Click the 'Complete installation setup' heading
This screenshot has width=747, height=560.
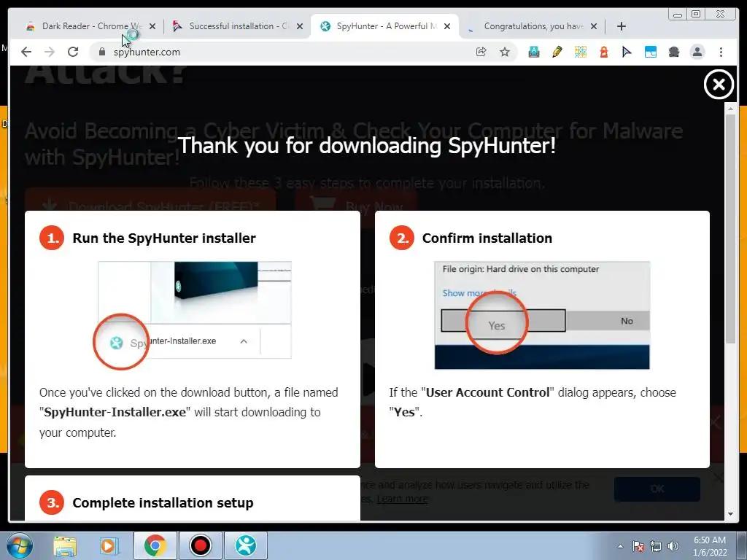point(163,503)
